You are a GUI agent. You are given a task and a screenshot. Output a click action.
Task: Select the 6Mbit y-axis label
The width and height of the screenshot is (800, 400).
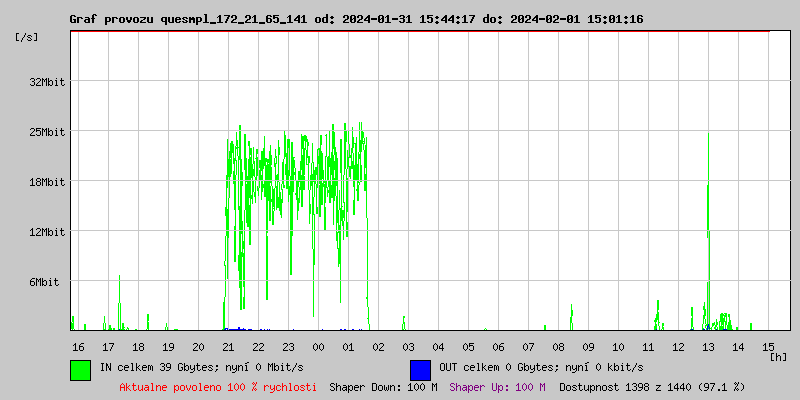(x=44, y=282)
